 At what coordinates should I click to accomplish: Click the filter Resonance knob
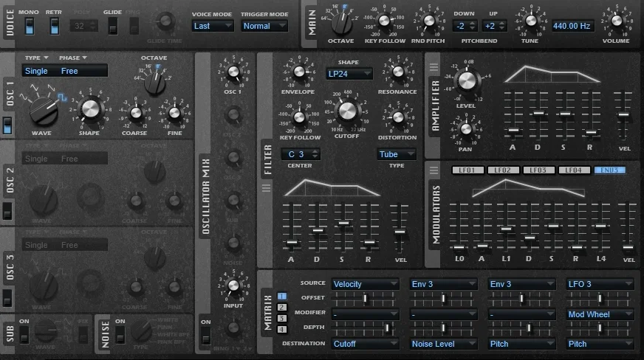(x=397, y=72)
